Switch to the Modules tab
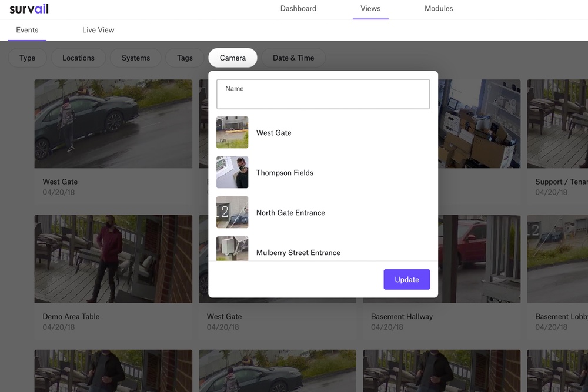Image resolution: width=588 pixels, height=392 pixels. (439, 9)
